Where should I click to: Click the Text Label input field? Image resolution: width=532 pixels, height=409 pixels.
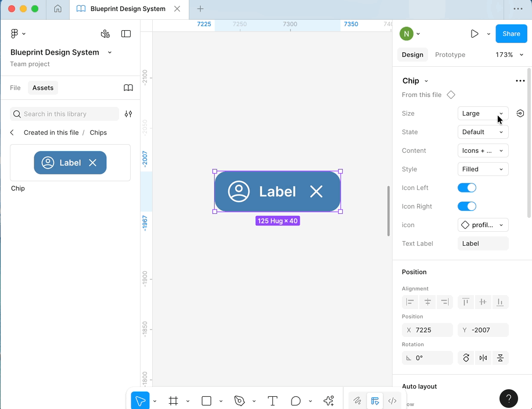pyautogui.click(x=483, y=243)
